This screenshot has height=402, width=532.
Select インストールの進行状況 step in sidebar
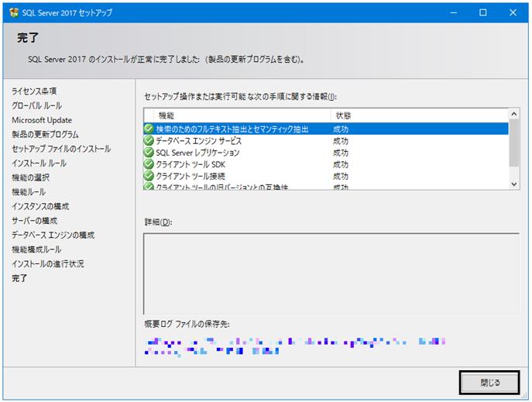[48, 263]
